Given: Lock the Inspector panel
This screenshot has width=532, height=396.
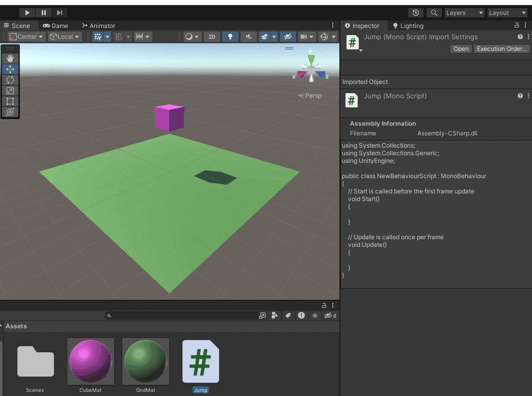Looking at the screenshot, I should (516, 25).
